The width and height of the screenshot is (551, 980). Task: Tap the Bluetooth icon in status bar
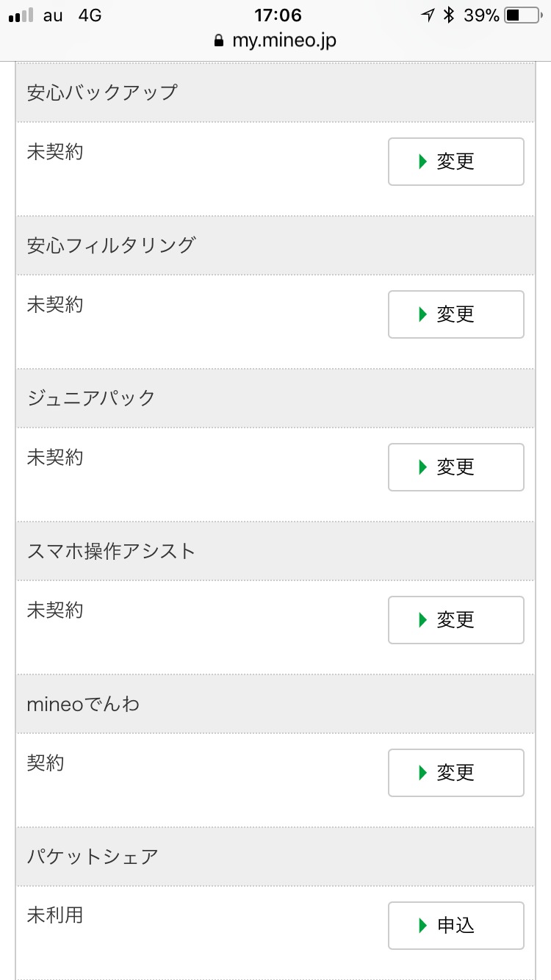point(449,15)
